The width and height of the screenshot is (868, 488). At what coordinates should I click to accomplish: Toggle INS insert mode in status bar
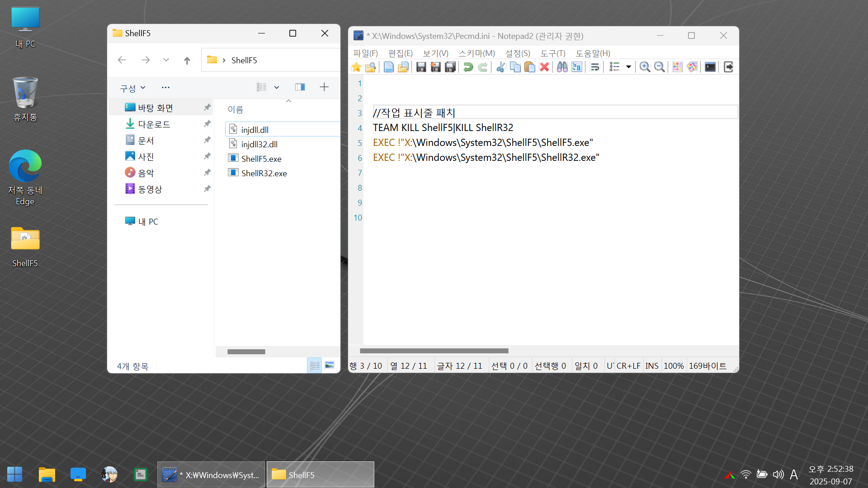coord(651,366)
